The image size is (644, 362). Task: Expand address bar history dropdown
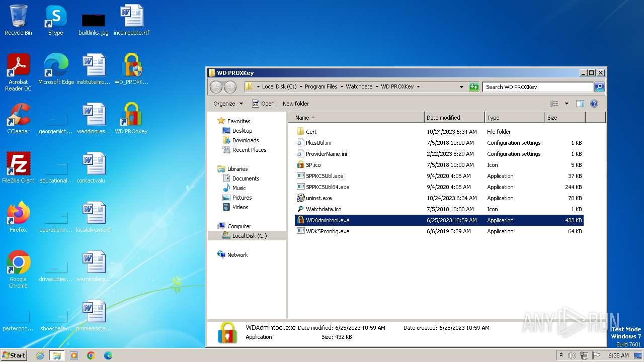click(x=462, y=87)
